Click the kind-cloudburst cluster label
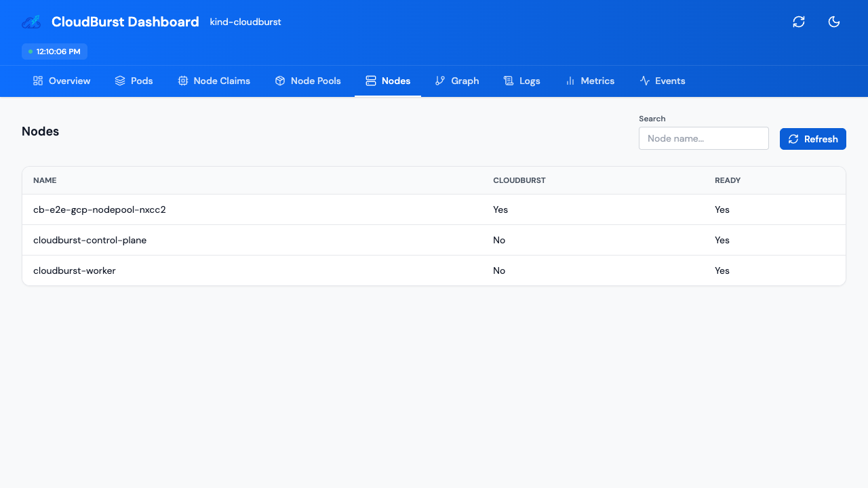This screenshot has height=488, width=868. click(245, 22)
